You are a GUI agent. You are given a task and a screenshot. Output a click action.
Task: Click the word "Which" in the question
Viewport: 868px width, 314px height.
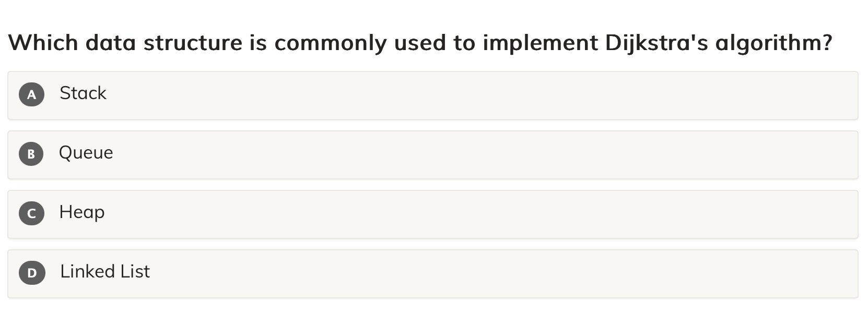(43, 43)
